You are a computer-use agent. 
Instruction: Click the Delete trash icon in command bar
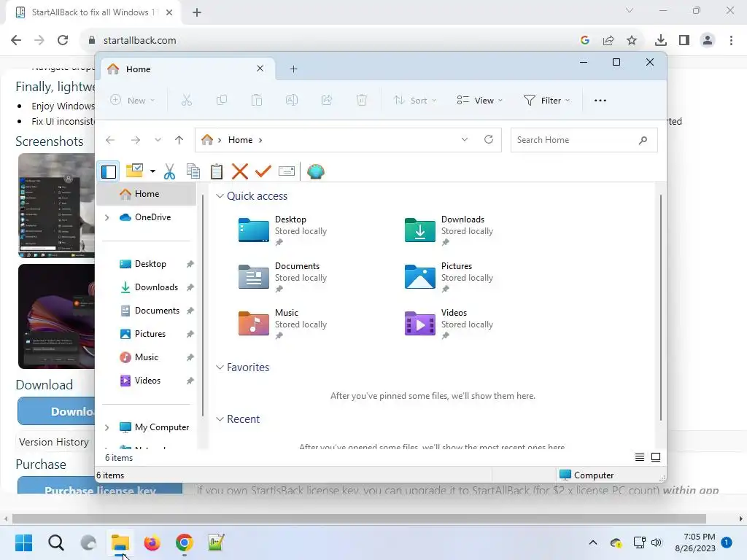click(x=362, y=101)
